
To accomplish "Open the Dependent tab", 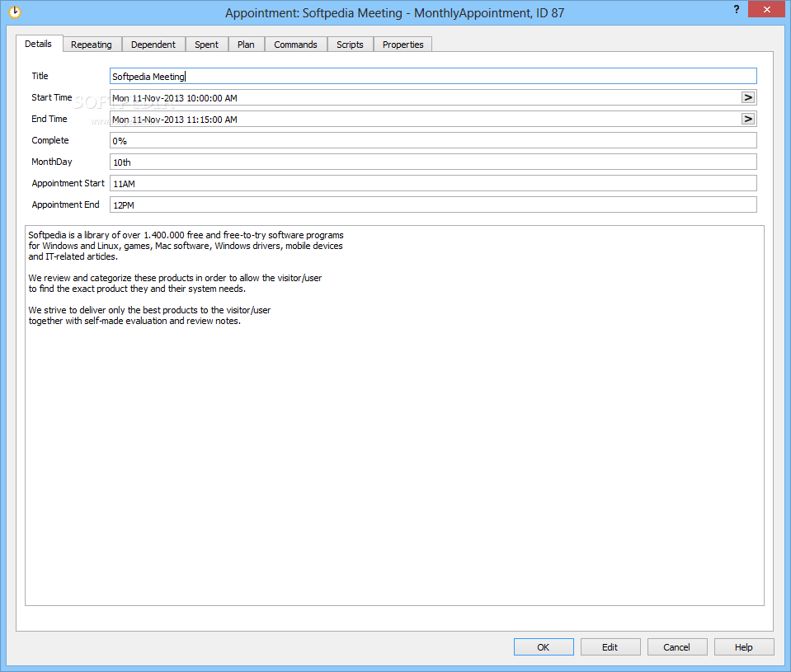I will (x=153, y=45).
